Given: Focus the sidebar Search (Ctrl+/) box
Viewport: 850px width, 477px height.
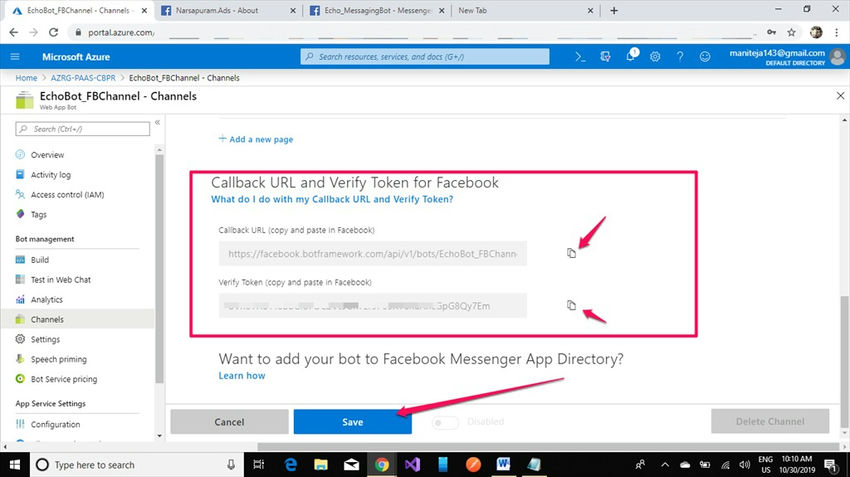Looking at the screenshot, I should coord(82,129).
